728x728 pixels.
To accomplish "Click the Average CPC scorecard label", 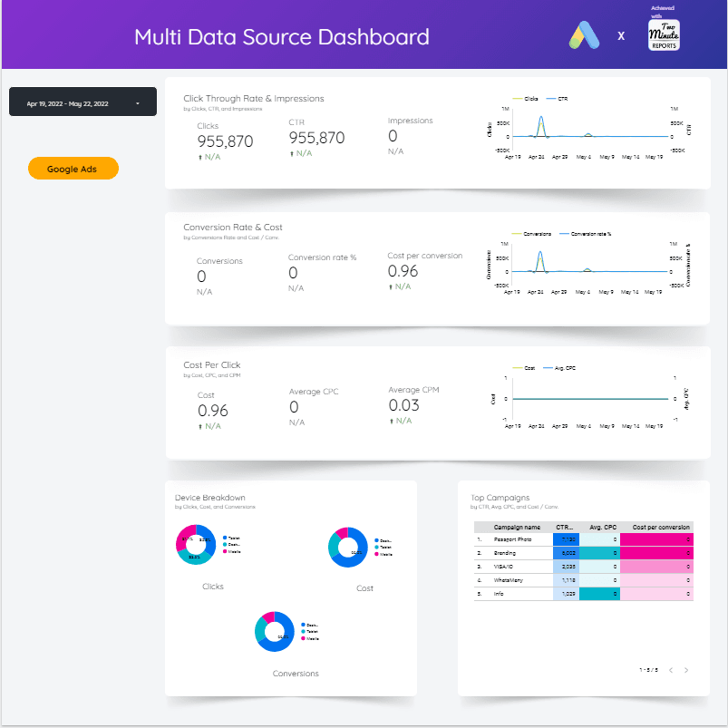I will coord(314,392).
